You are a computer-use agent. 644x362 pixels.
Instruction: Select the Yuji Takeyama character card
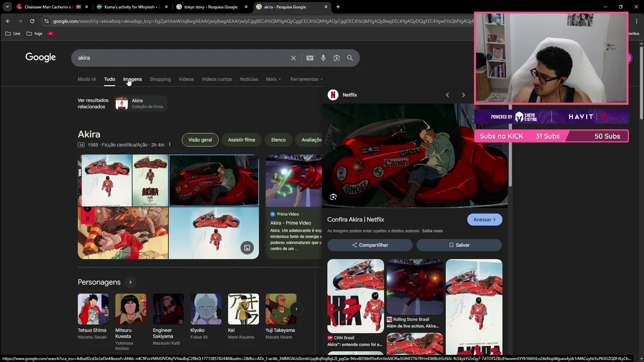(281, 316)
